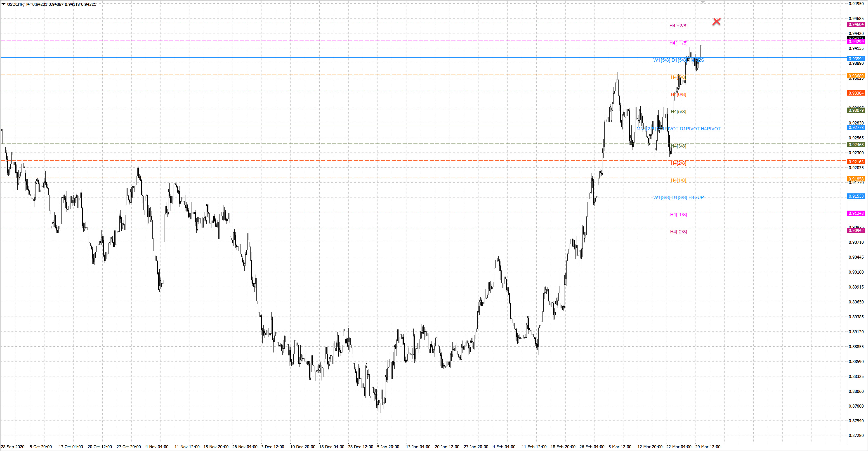Click the 29 Mar 12:00 time label
The width and height of the screenshot is (868, 451).
point(708,447)
